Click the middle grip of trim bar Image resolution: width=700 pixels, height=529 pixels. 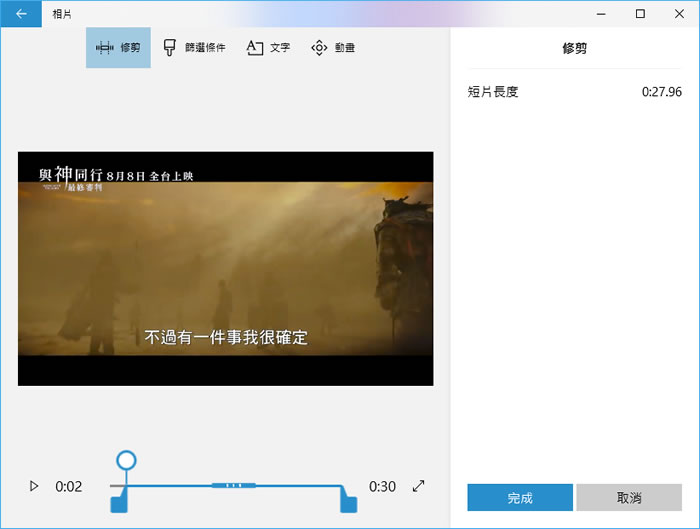pos(234,485)
